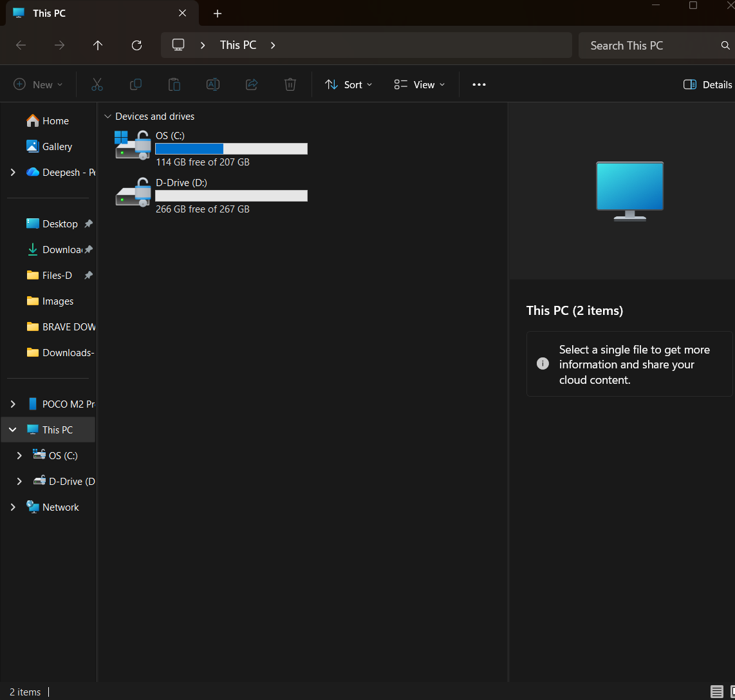Click 'This PC (2 items)' heading
This screenshot has width=735, height=700.
575,310
